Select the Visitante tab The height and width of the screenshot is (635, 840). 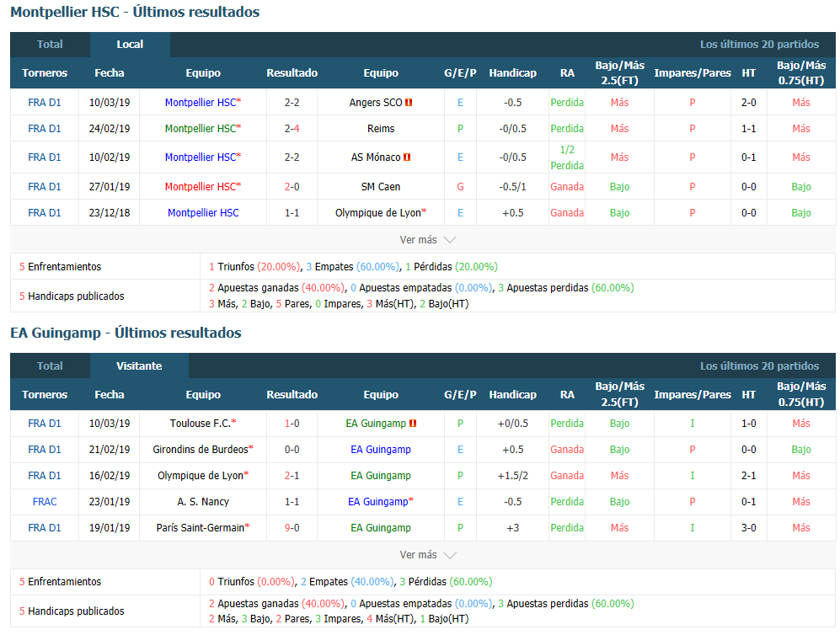click(139, 366)
